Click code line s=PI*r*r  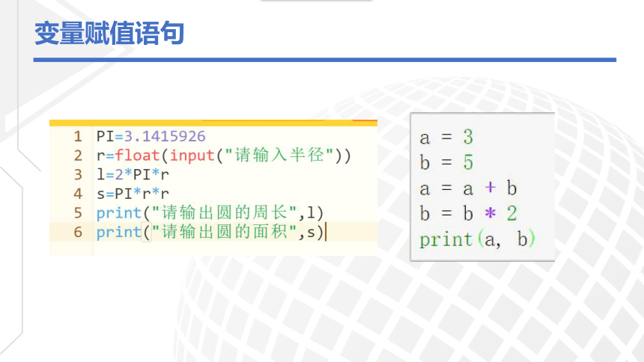pos(133,193)
